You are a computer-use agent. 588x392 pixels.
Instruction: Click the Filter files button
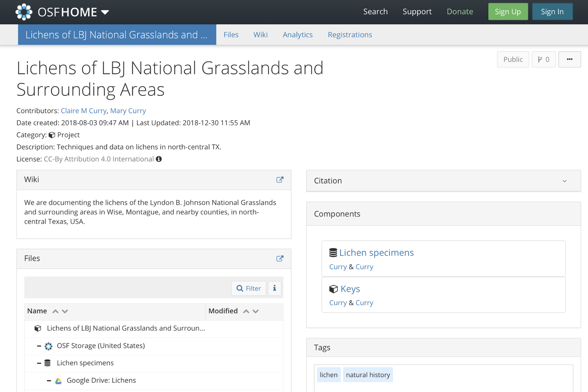coord(249,288)
